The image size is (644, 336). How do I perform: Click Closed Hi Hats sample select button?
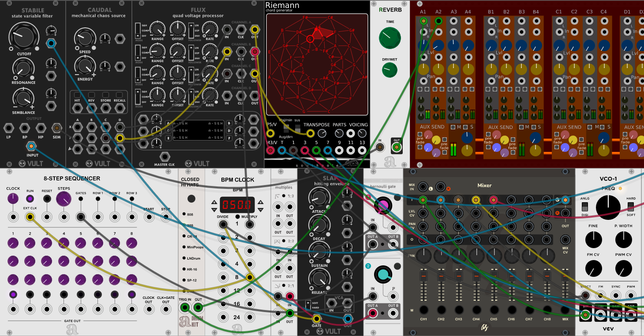(x=191, y=199)
